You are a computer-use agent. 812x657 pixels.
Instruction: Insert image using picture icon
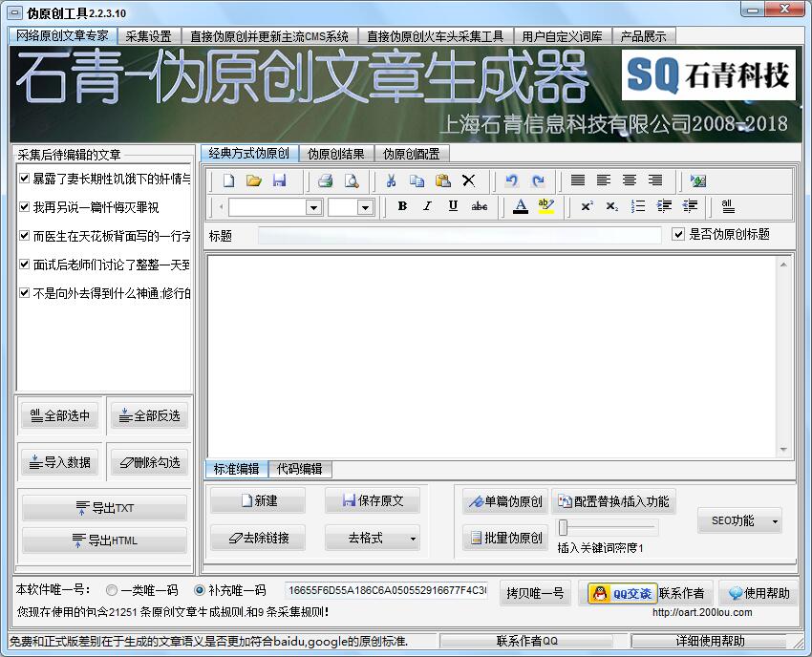click(x=698, y=180)
